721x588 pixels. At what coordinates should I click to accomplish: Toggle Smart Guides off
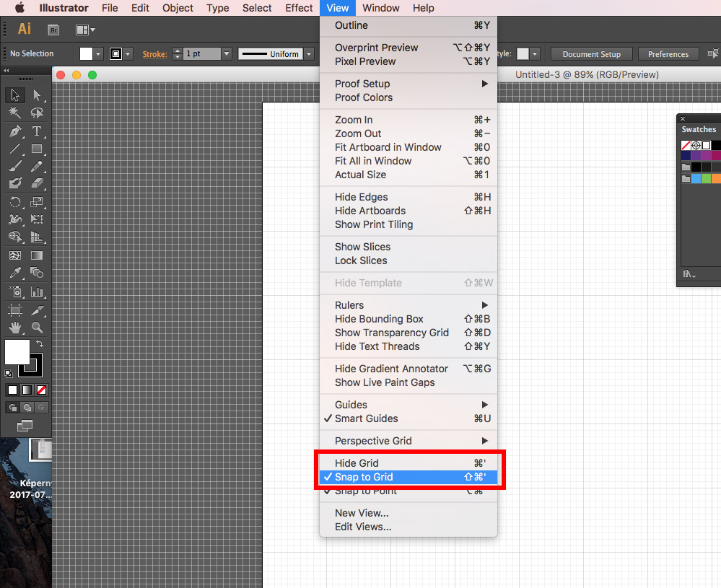coord(366,418)
